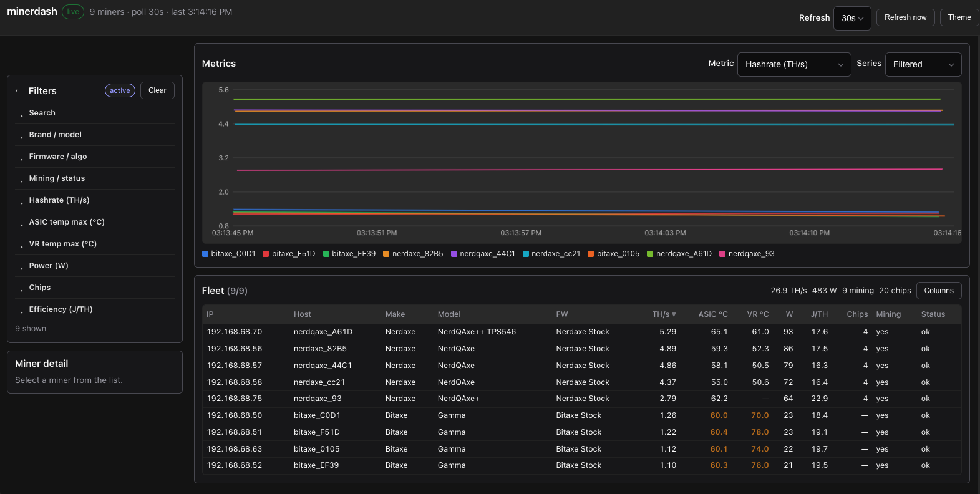Image resolution: width=980 pixels, height=494 pixels.
Task: Sort fleet table by IP column
Action: [210, 314]
